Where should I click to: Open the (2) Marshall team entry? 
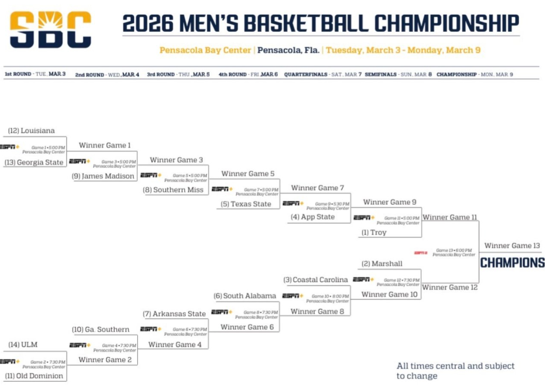click(x=382, y=264)
